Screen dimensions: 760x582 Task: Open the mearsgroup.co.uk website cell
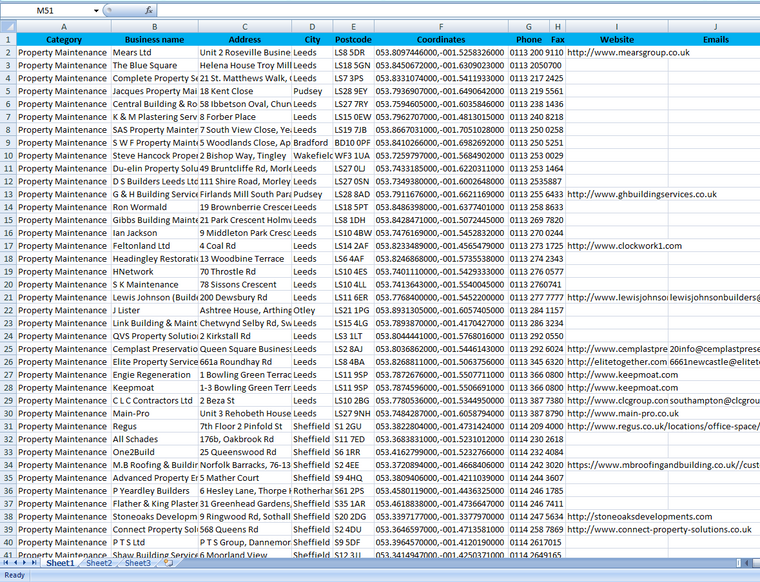pos(617,52)
